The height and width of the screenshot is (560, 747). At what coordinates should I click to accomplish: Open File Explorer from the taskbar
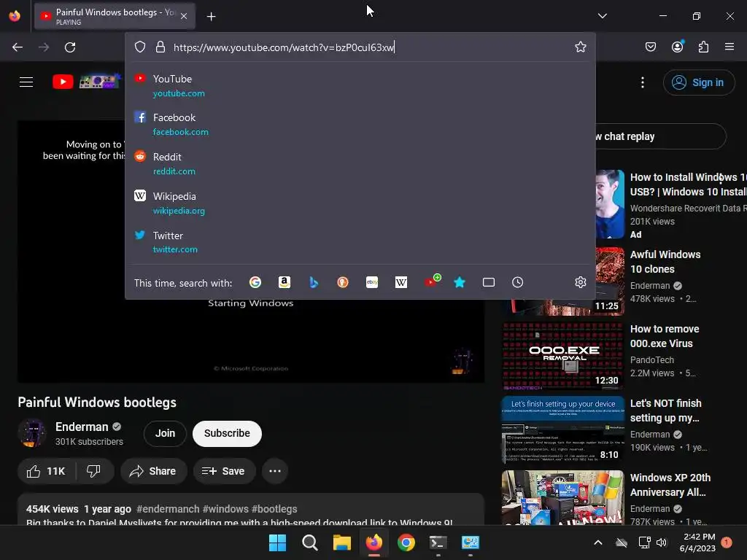tap(342, 542)
